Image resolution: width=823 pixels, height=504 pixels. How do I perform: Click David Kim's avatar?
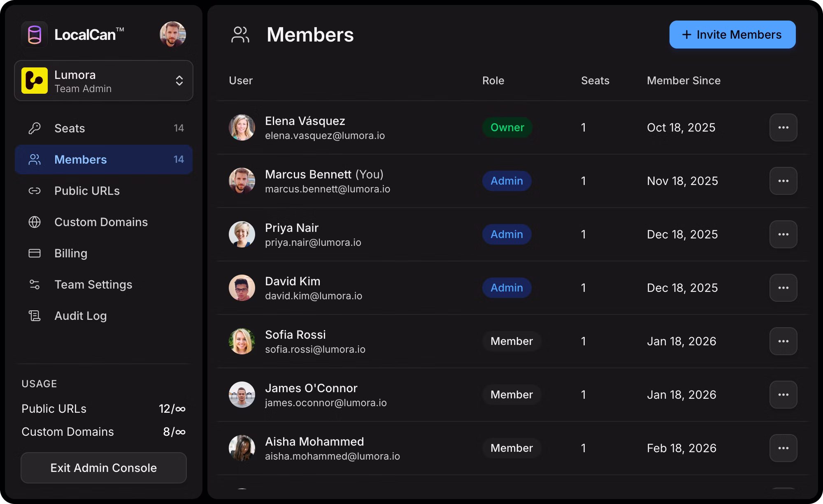pos(242,288)
